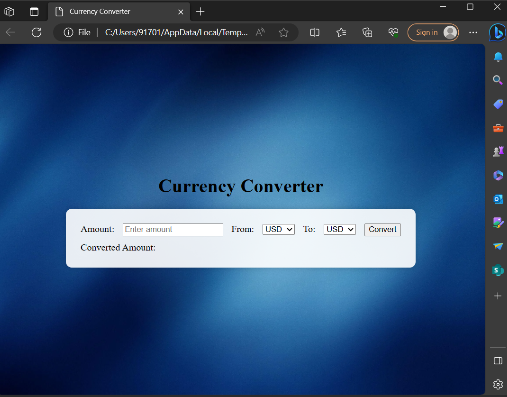
Task: Open Image Creator icon in sidebar
Action: coord(498,222)
